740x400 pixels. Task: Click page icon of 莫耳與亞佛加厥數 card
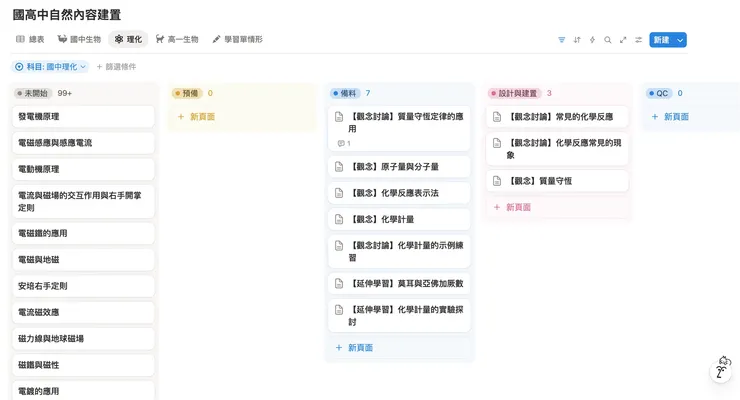point(339,283)
